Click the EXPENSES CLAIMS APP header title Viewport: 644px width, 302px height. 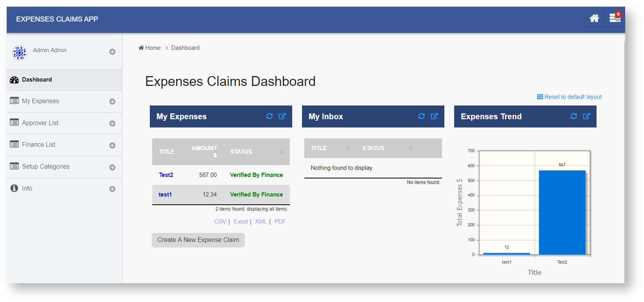(x=57, y=19)
